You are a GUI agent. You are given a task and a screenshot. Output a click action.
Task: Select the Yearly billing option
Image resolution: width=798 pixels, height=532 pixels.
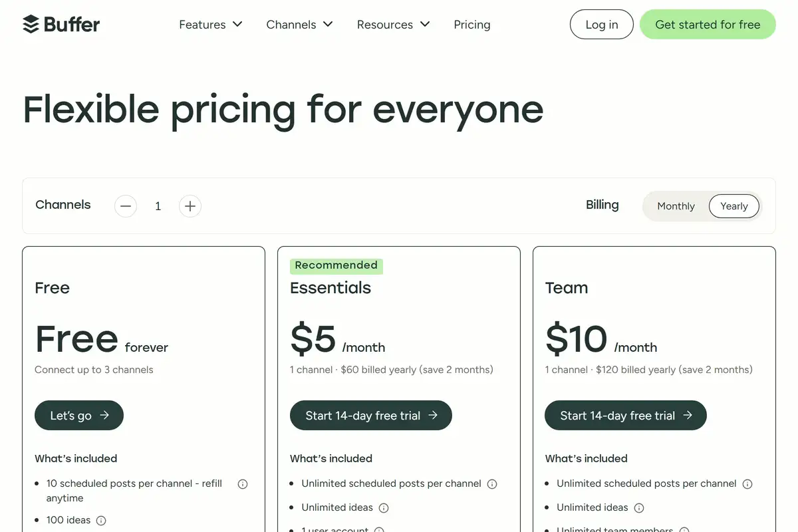pos(733,206)
